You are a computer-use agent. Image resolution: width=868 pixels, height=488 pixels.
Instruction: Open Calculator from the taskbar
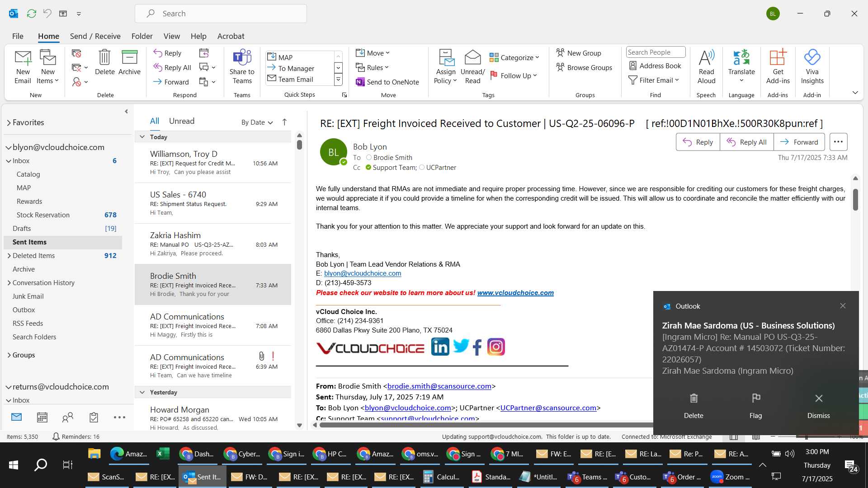[442, 477]
